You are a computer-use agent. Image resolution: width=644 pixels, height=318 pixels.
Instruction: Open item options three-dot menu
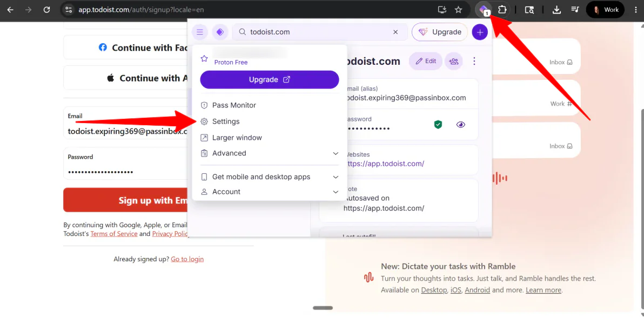point(474,61)
